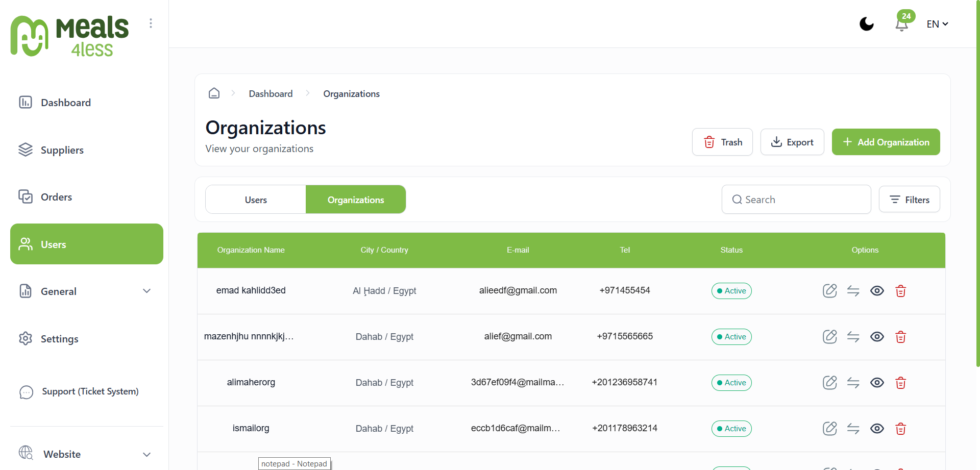Click the City / Country column header

(384, 250)
